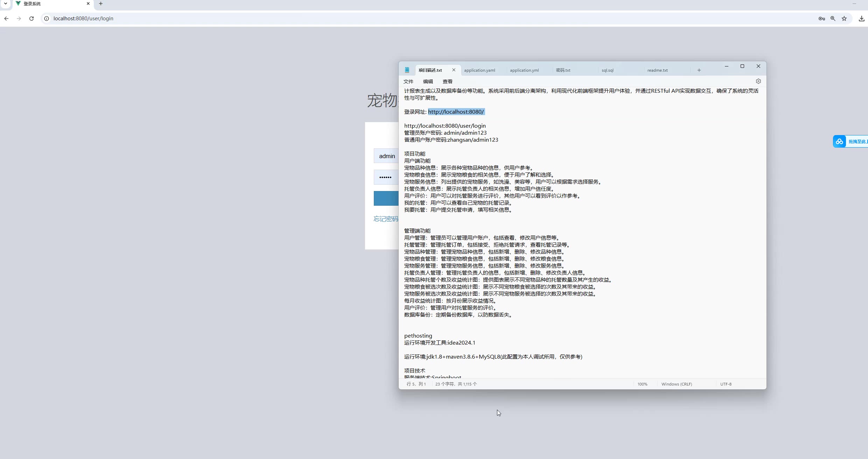
Task: Bookmark this page with the star icon
Action: pos(844,19)
